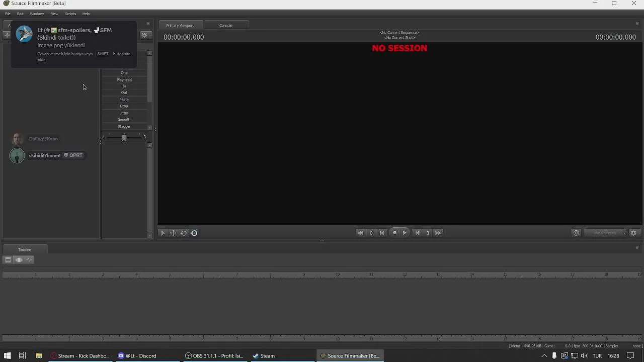Select the move manipulator tool

click(x=173, y=233)
